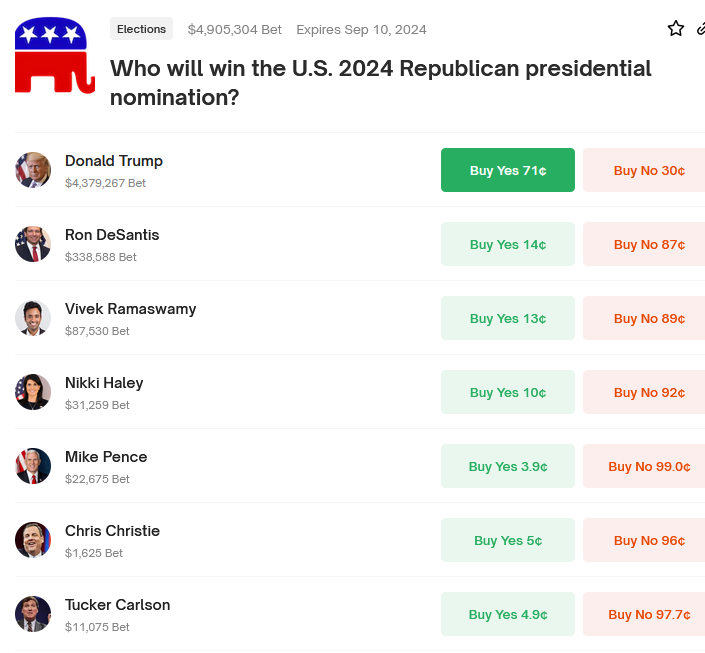Buy Yes 5¢ for Chris Christie
The height and width of the screenshot is (653, 705).
pos(508,540)
